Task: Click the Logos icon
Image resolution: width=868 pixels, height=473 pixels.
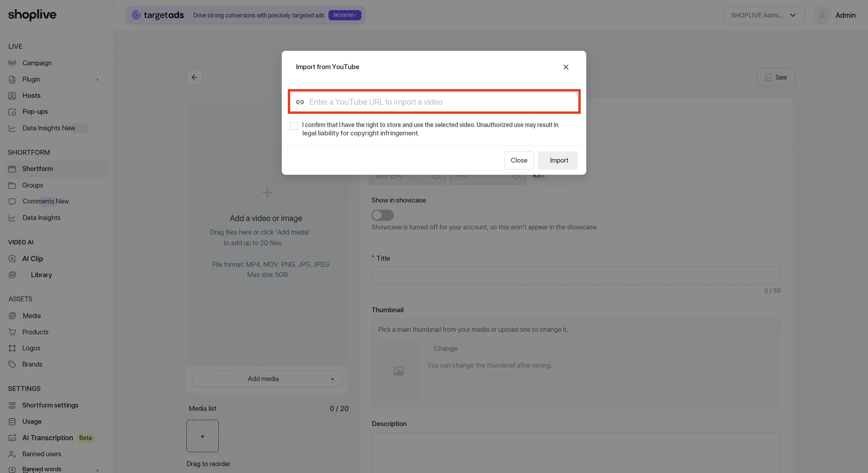Action: [x=12, y=348]
